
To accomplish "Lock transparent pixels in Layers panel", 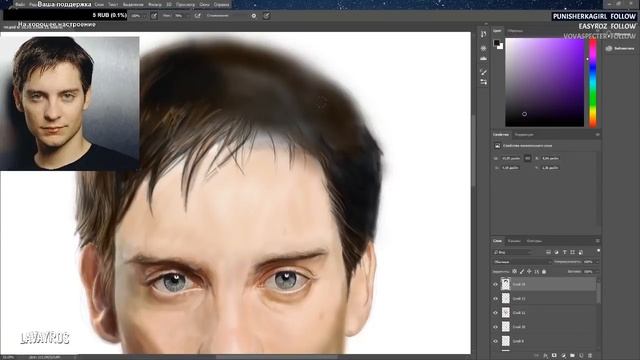I will [x=514, y=271].
